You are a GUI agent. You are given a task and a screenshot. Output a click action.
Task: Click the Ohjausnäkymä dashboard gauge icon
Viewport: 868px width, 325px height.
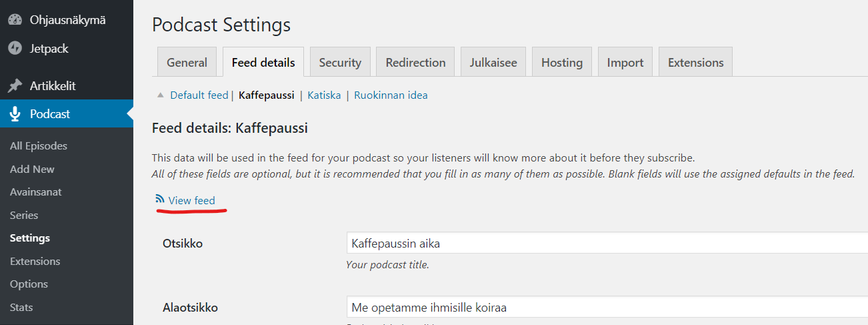point(15,20)
